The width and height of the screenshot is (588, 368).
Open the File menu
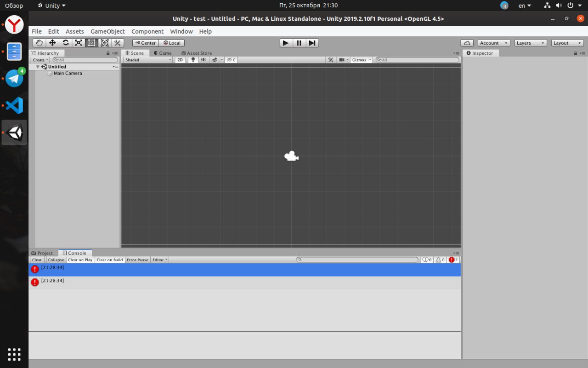pos(37,31)
